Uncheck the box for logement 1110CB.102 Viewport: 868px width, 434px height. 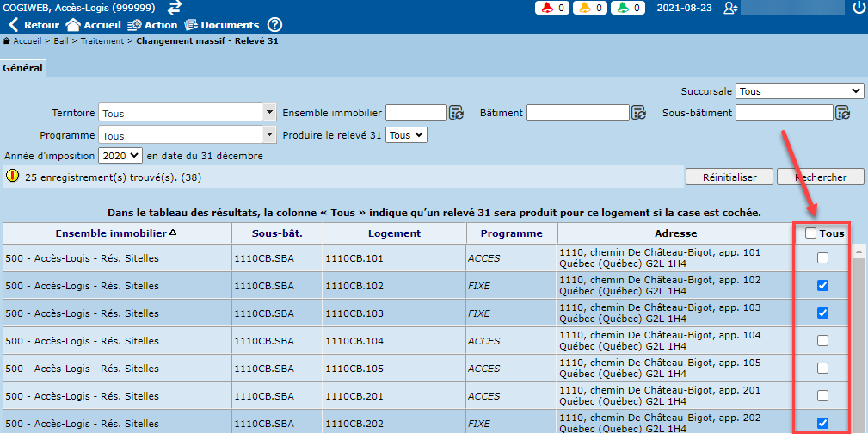(822, 285)
